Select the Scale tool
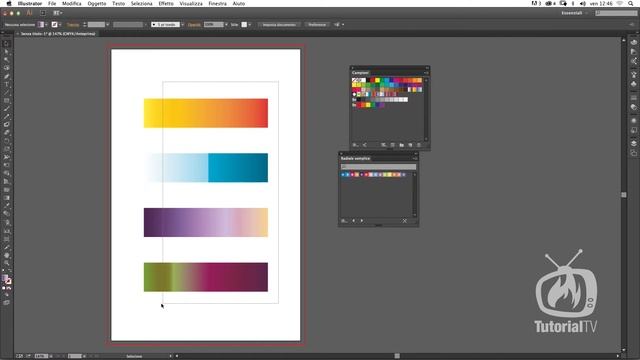 [x=7, y=149]
